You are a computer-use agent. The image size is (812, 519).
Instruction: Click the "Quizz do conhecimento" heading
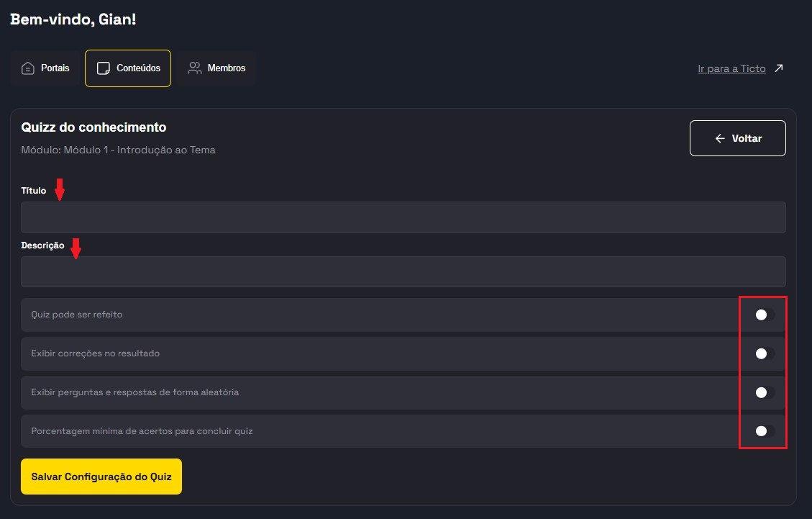(94, 127)
